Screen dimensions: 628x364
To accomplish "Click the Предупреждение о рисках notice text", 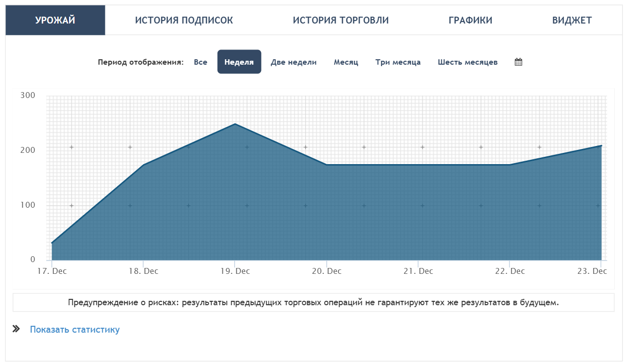I will [314, 302].
